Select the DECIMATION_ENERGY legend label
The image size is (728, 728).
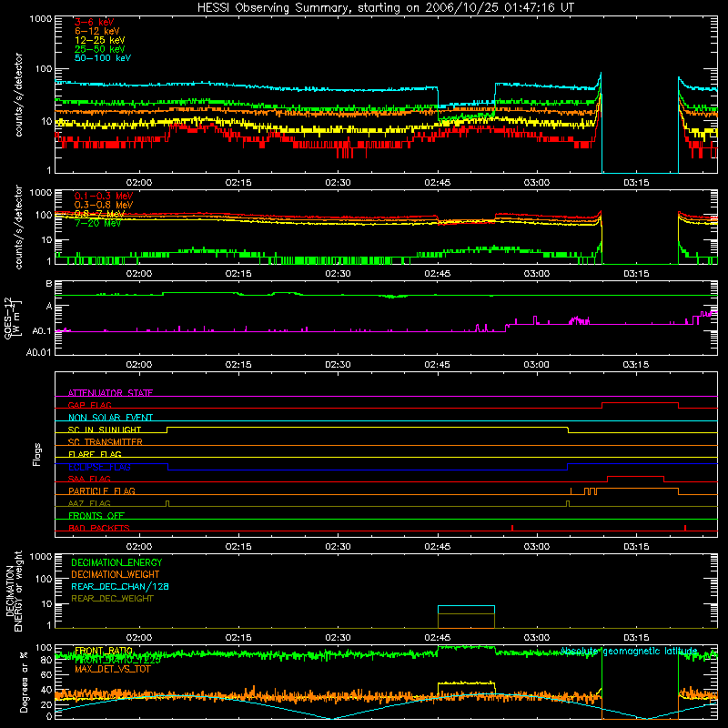click(116, 562)
